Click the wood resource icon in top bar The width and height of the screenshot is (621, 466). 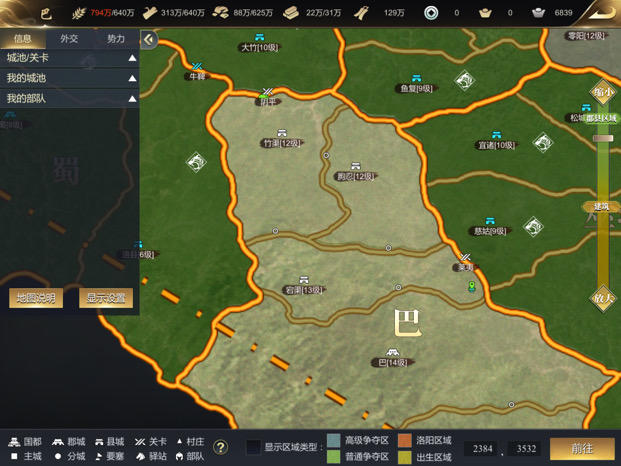(x=150, y=13)
